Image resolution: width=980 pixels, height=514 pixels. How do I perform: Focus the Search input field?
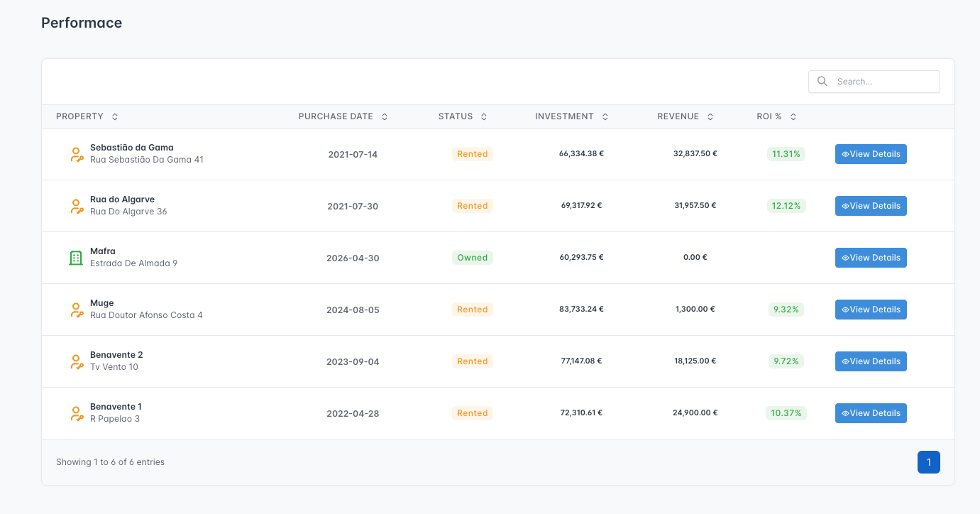pos(874,82)
